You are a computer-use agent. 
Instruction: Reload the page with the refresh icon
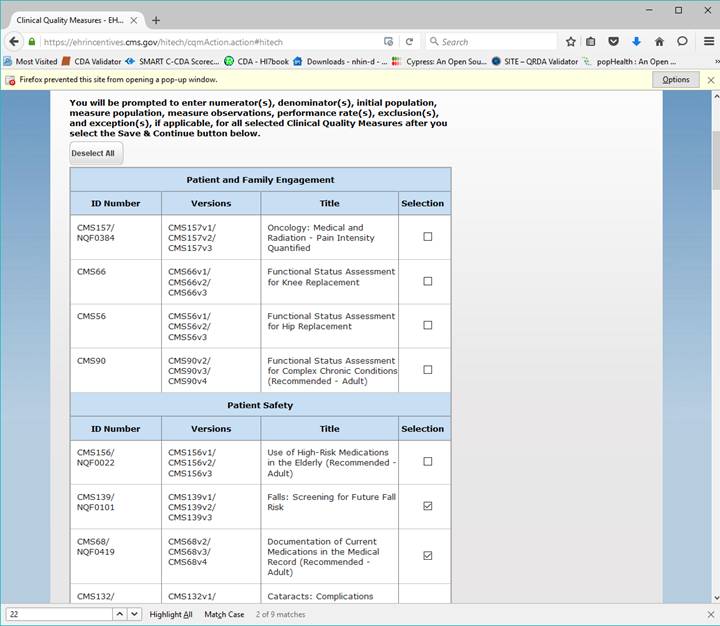tap(409, 42)
